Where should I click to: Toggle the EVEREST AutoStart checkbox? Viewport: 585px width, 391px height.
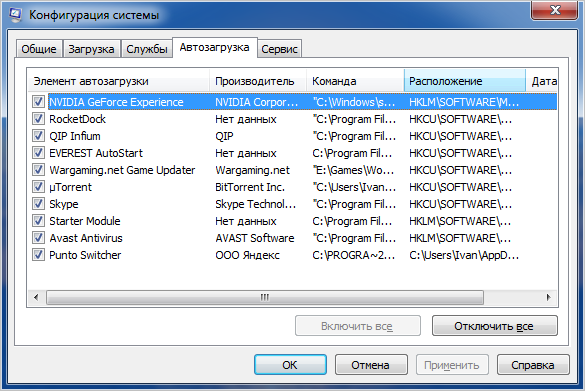[38, 153]
